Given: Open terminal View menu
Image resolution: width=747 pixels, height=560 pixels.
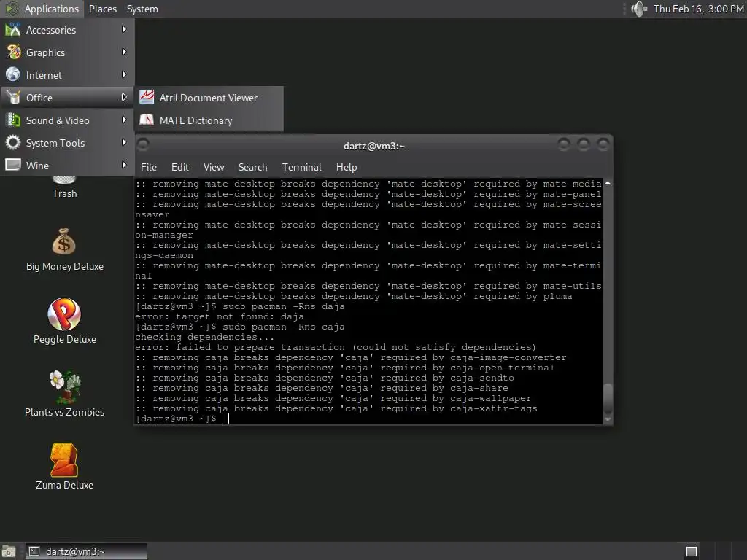Looking at the screenshot, I should click(214, 167).
